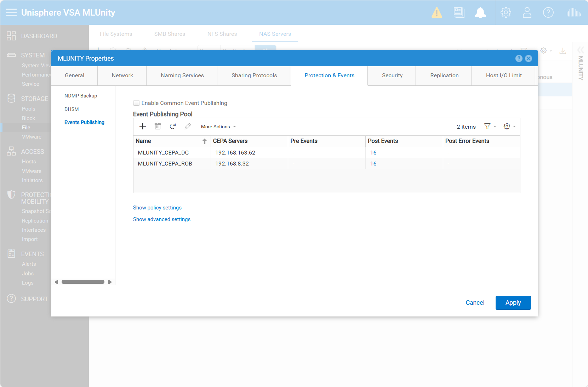Expand the More Actions dropdown

(x=218, y=127)
